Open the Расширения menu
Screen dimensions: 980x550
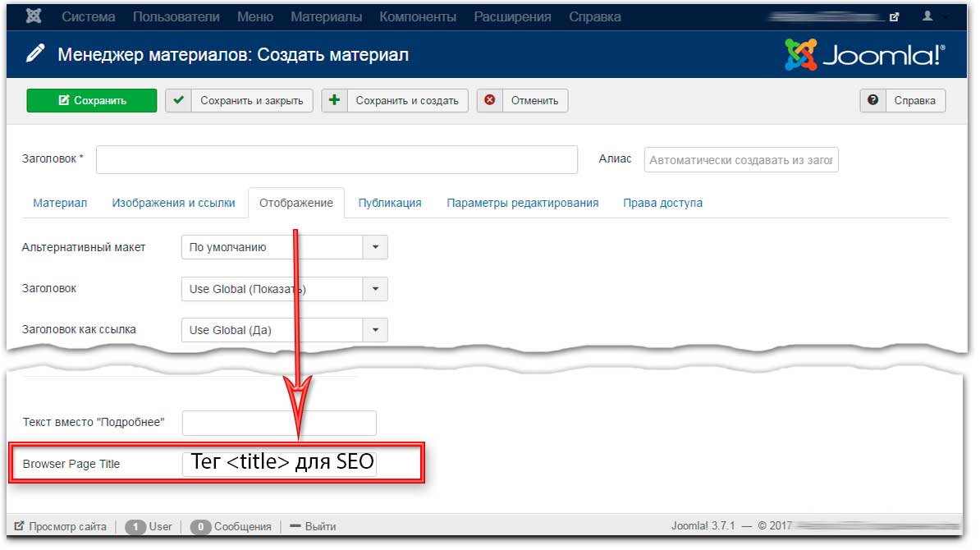coord(512,16)
